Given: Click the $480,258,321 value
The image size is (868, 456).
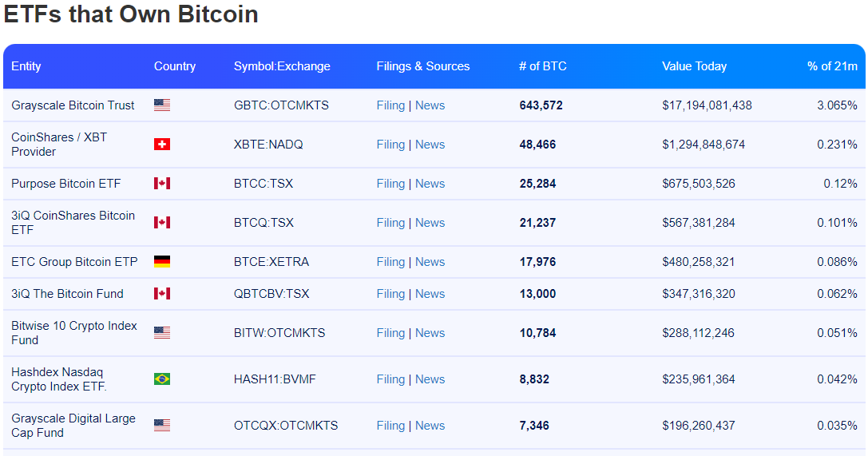Looking at the screenshot, I should coord(699,262).
